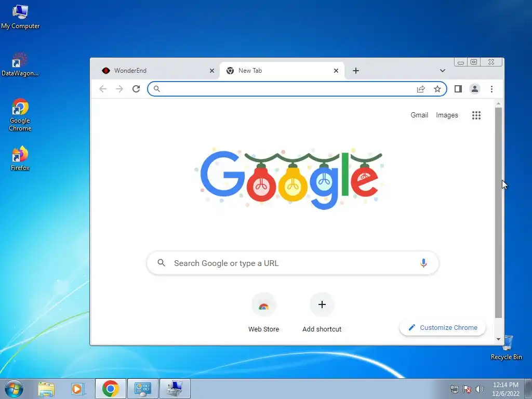Expand the tab search chevron

pos(443,71)
